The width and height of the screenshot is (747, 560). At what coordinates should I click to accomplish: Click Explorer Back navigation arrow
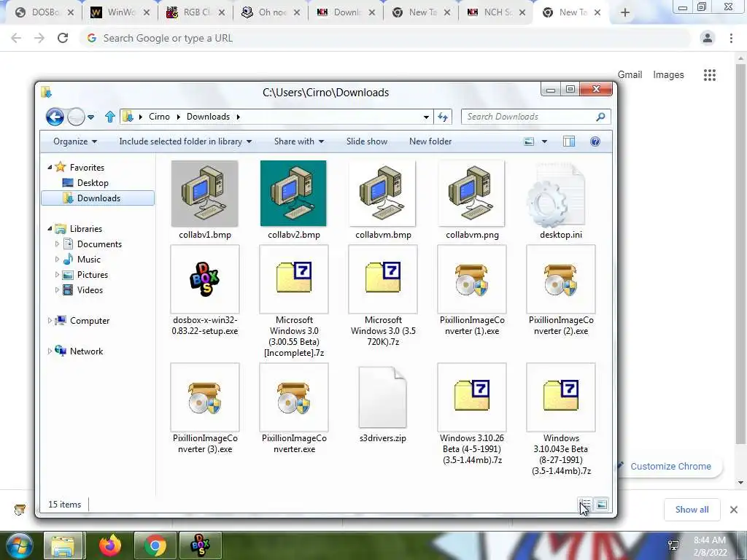coord(55,117)
